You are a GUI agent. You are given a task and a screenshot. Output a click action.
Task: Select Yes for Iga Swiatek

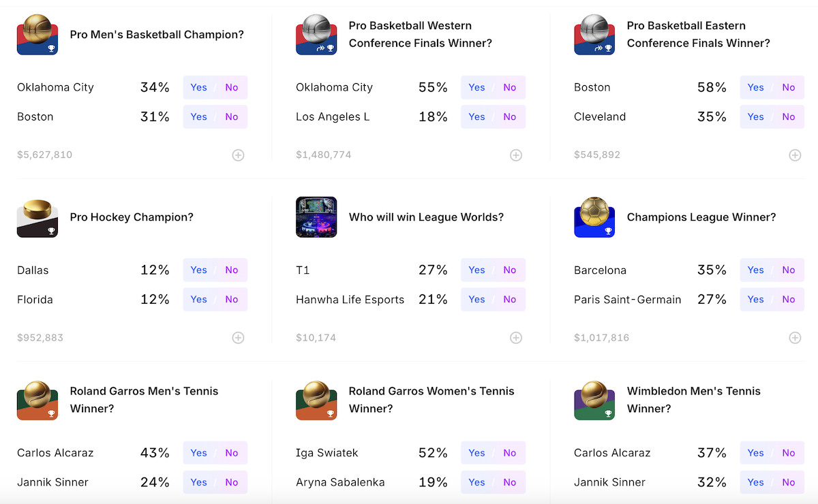pos(477,453)
